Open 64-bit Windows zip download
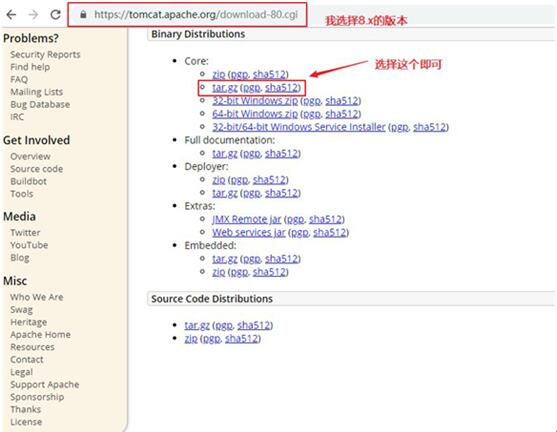Image resolution: width=557 pixels, height=432 pixels. 255,114
